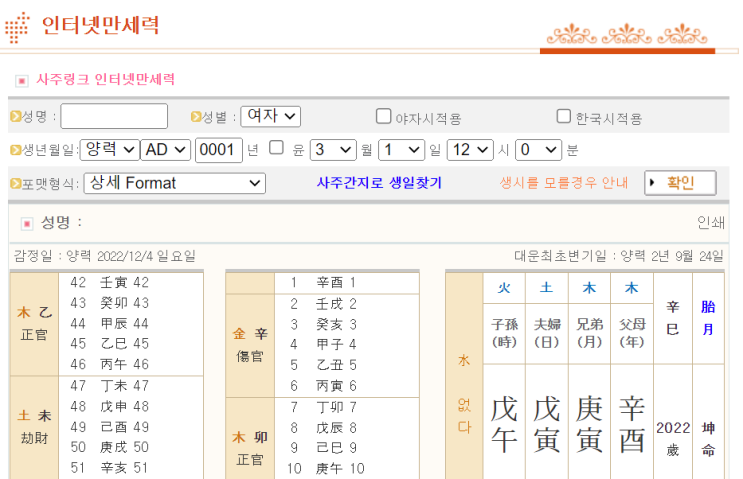This screenshot has height=479, width=743.
Task: Click the arrow icon beside 포맷형식 label
Action: click(x=16, y=183)
